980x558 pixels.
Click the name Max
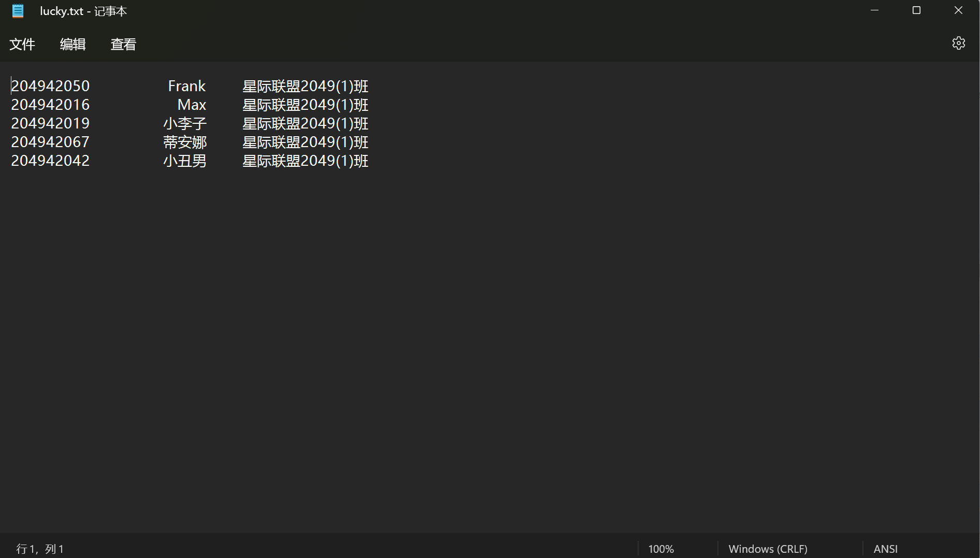click(x=192, y=105)
